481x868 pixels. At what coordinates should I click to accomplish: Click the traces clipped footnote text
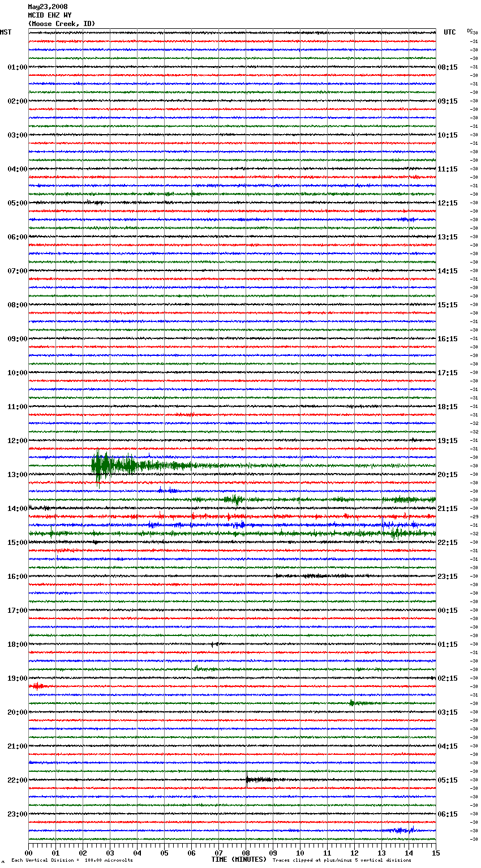pyautogui.click(x=342, y=860)
